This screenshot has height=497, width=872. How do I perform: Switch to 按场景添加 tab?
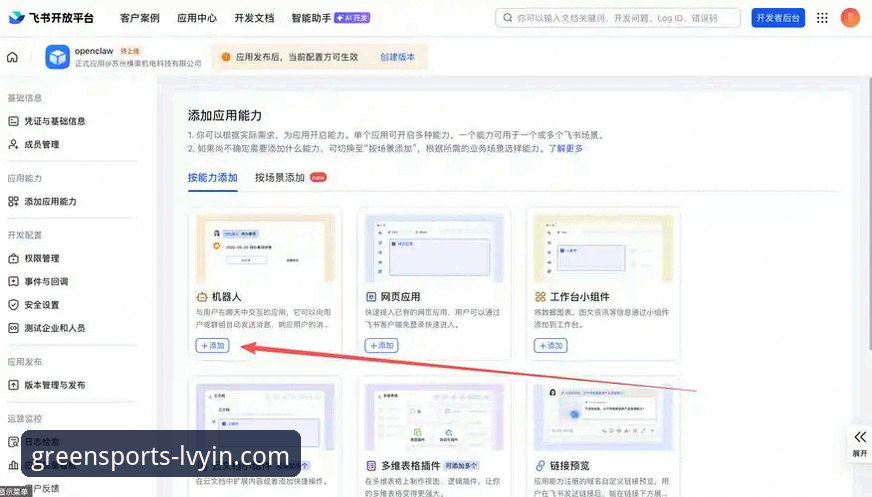click(x=280, y=178)
